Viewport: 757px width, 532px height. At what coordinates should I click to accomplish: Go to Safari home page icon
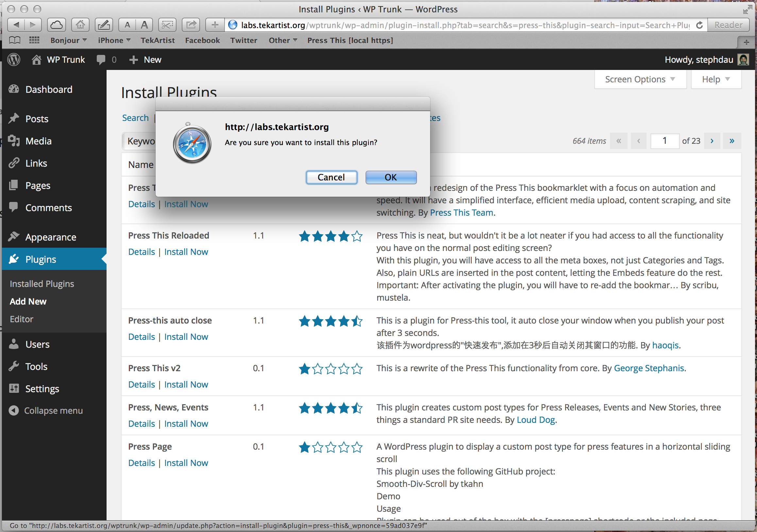[80, 25]
